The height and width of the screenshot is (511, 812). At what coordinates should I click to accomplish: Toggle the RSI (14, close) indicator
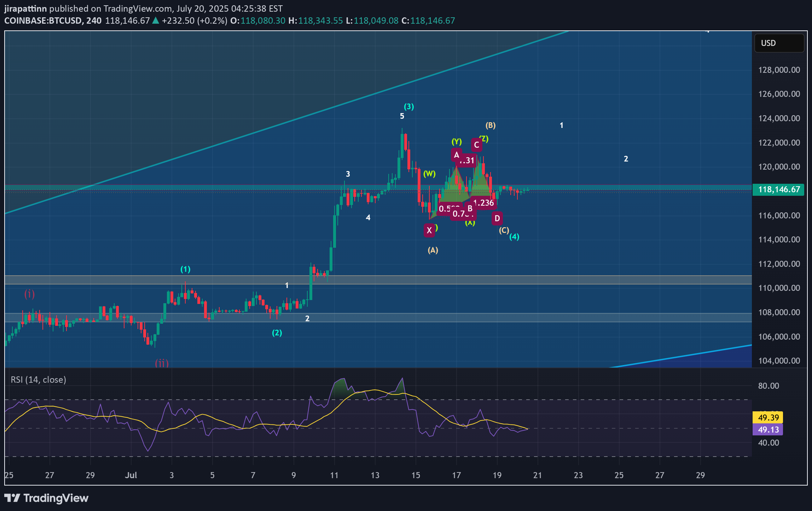coord(37,379)
